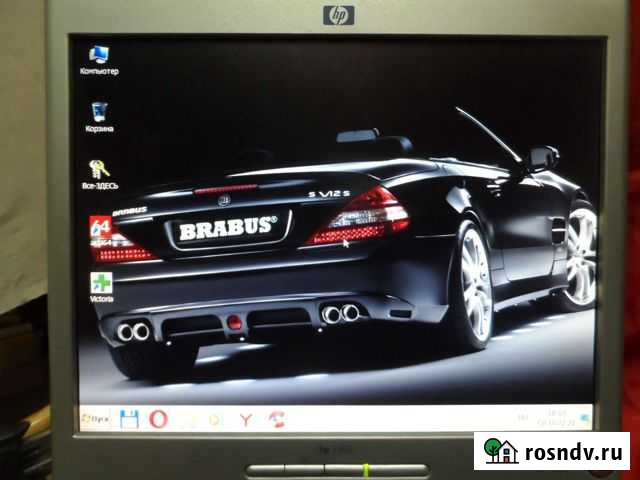
Task: Select the Все-ЗДЕСЬ keys icon
Action: pos(99,169)
